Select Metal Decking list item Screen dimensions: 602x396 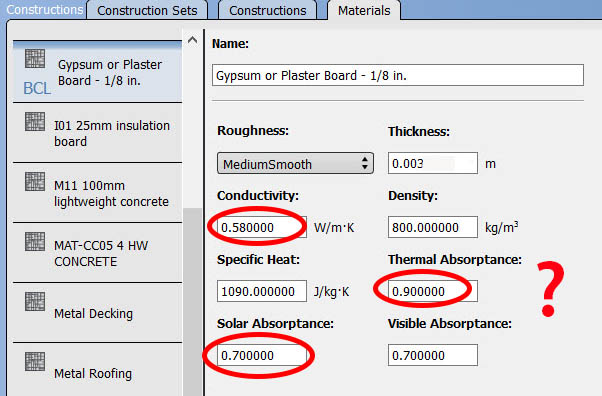point(98,313)
